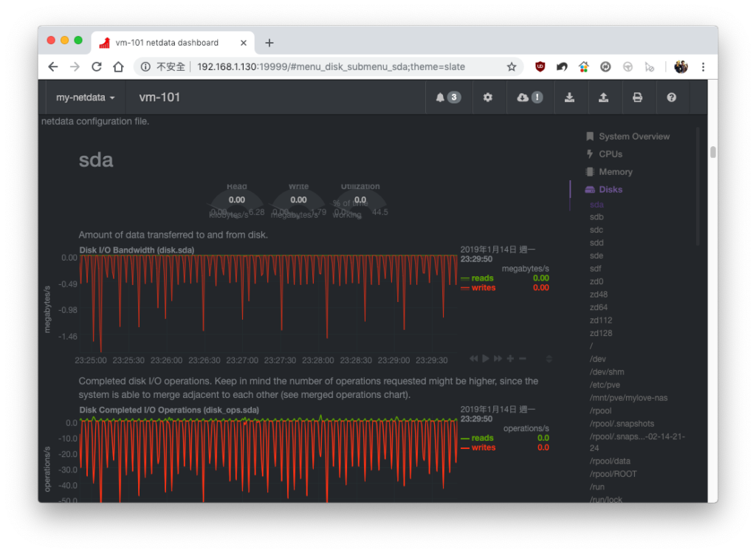The image size is (756, 553).
Task: Open new browser tab
Action: click(269, 43)
